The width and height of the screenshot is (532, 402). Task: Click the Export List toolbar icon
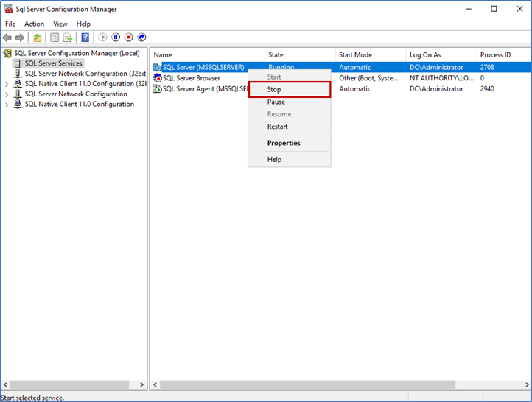[68, 38]
